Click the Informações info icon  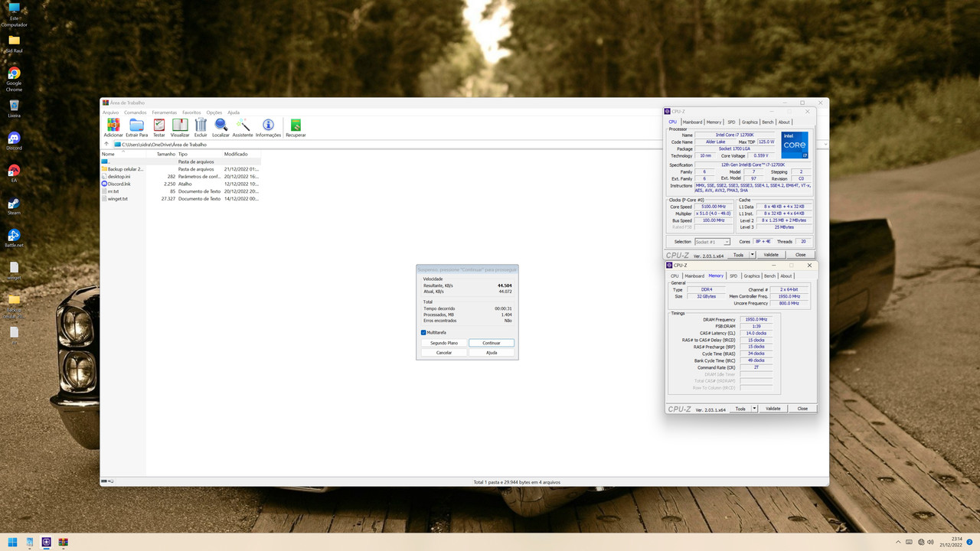(267, 126)
